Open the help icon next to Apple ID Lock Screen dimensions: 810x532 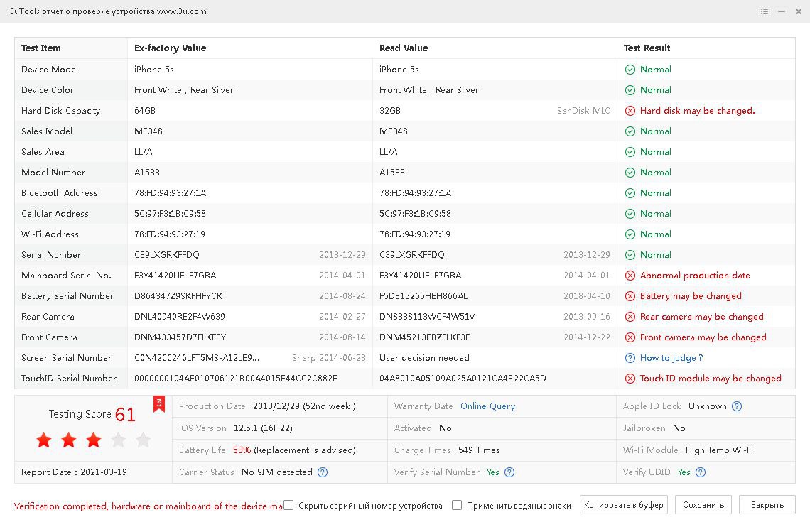pyautogui.click(x=737, y=406)
